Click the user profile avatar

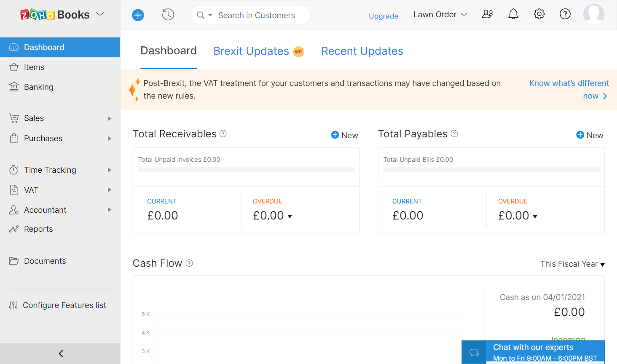(x=593, y=14)
